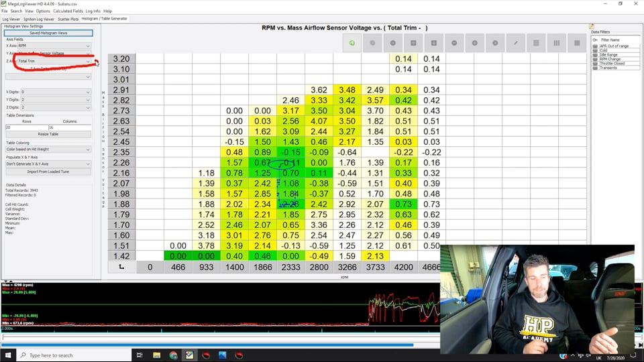Image resolution: width=644 pixels, height=362 pixels.
Task: Switch to the Scatter Plots tab
Action: pos(68,19)
